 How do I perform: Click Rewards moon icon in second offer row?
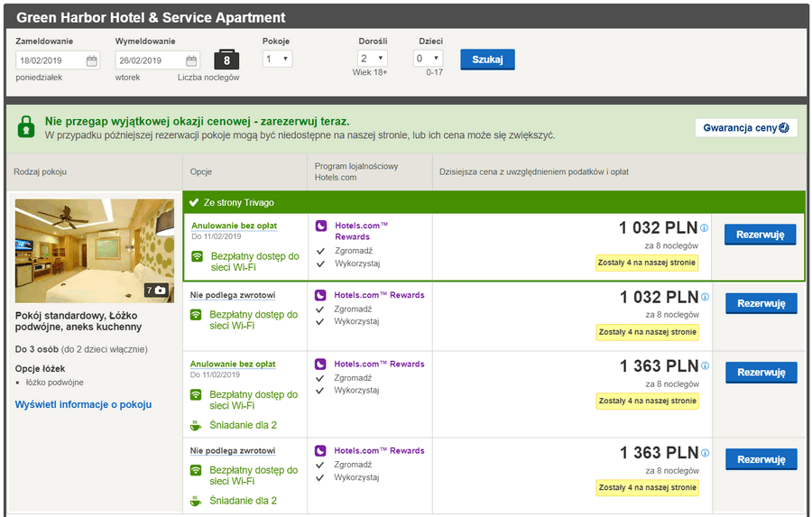[x=320, y=295]
